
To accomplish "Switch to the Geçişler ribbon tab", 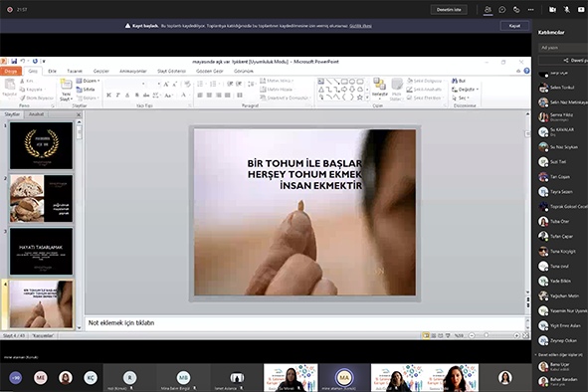I will [x=100, y=71].
